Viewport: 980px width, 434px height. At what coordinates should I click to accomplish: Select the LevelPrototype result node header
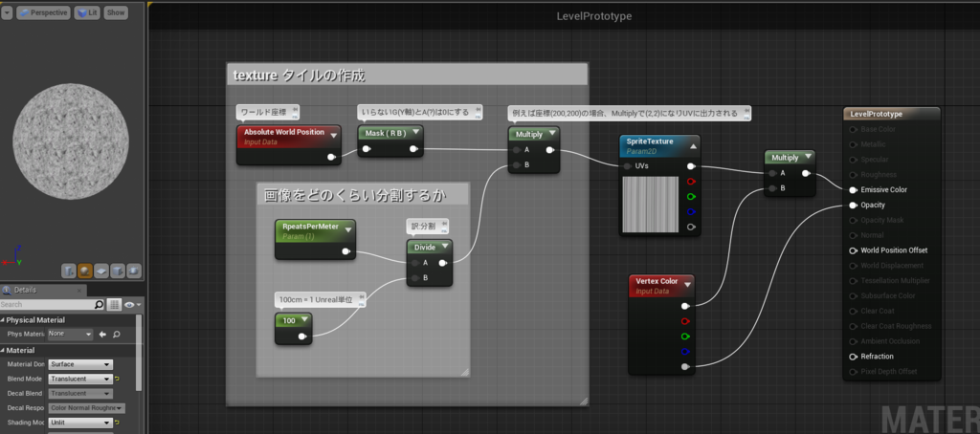(x=891, y=115)
